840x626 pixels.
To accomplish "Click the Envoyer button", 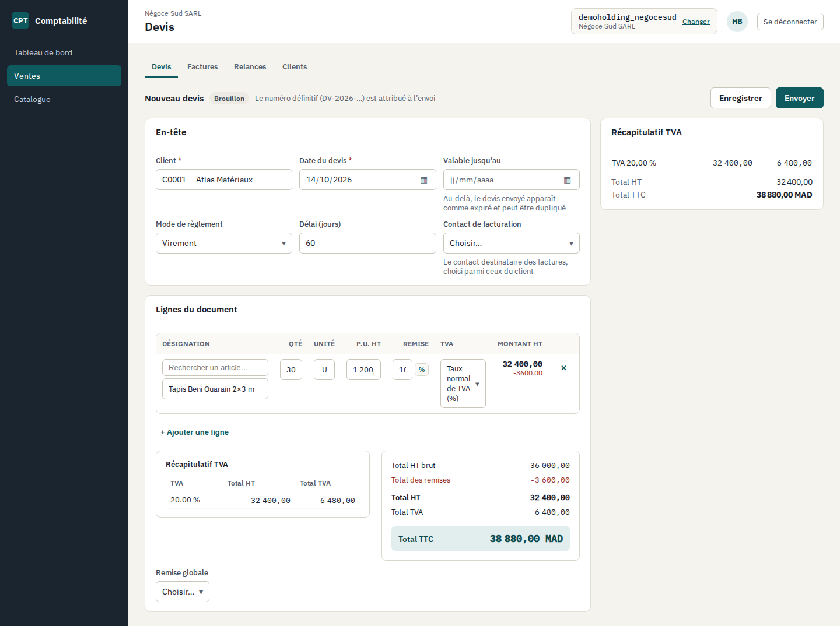I will pyautogui.click(x=800, y=98).
